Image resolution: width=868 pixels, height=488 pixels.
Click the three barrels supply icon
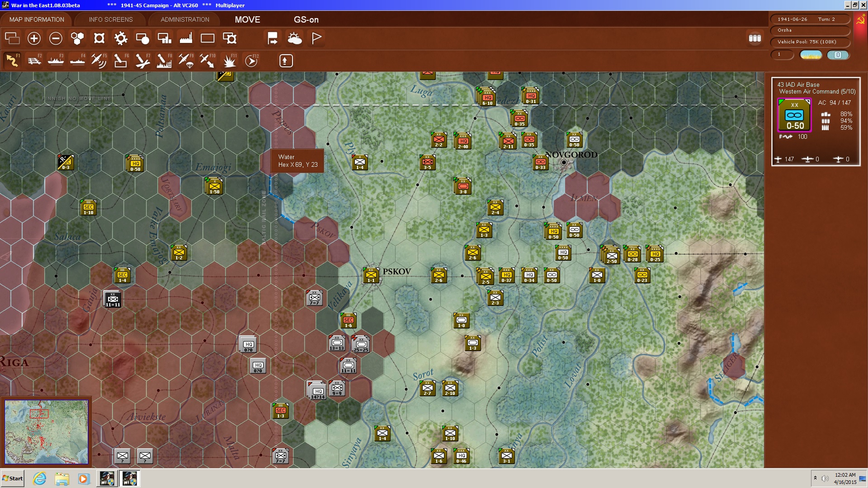pyautogui.click(x=755, y=38)
